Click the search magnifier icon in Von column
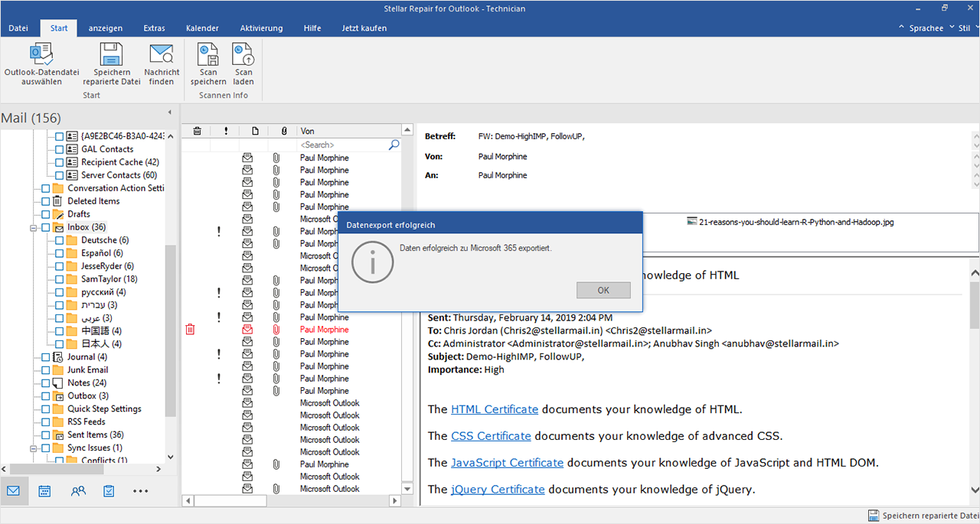 coord(394,145)
